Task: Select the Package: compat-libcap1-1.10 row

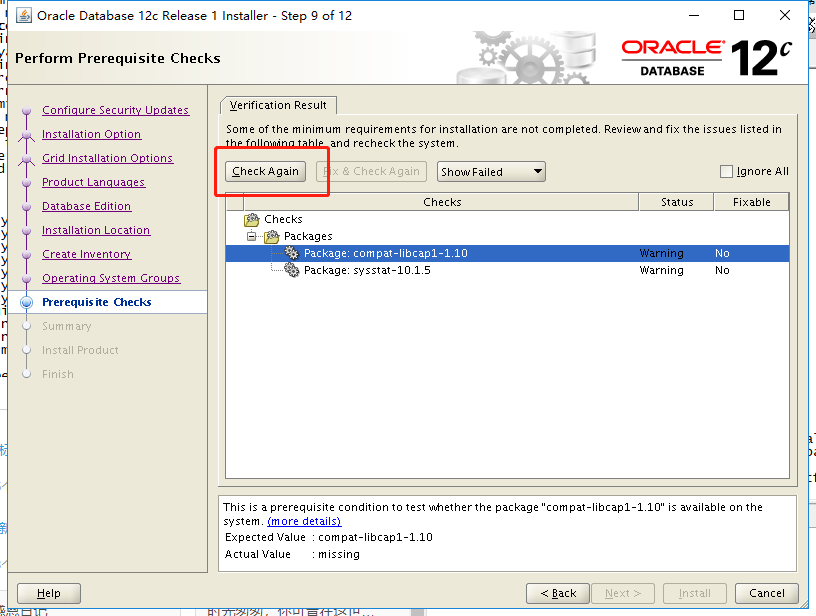Action: tap(507, 253)
